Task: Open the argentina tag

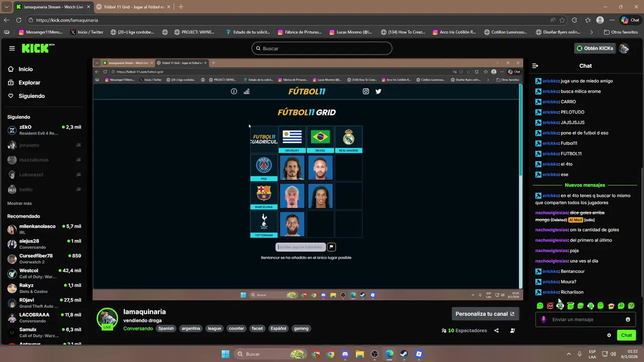Action: [191, 328]
